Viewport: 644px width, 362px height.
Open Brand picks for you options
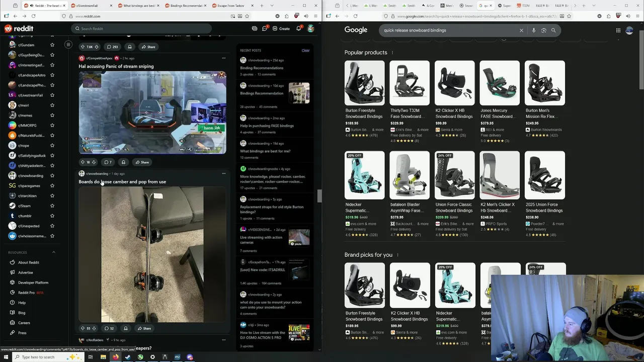coord(397,255)
